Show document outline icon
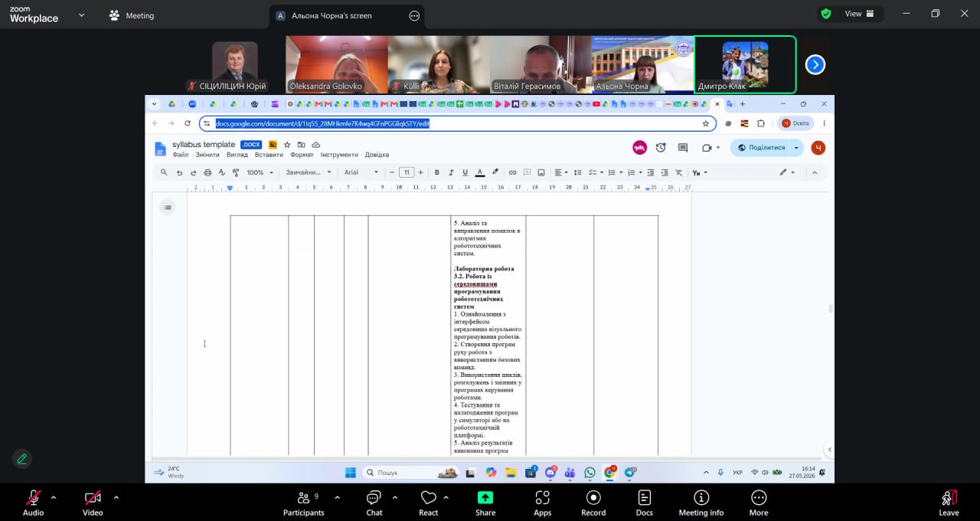 (x=168, y=207)
